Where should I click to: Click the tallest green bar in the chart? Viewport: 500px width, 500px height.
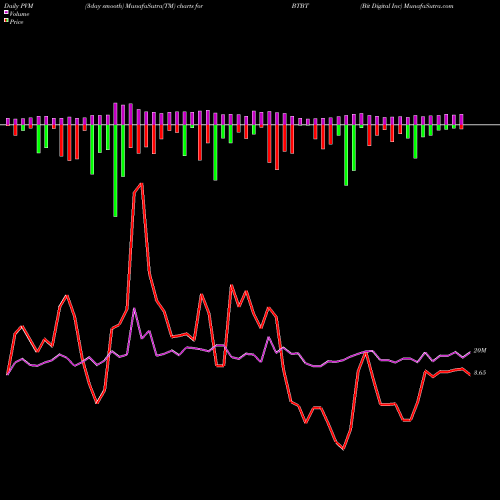click(115, 171)
